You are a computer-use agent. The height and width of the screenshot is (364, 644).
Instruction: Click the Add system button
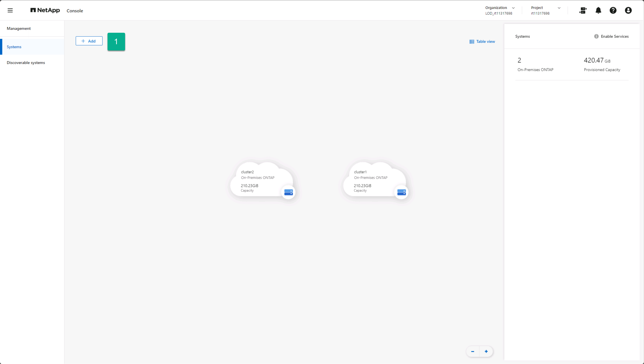pos(89,41)
